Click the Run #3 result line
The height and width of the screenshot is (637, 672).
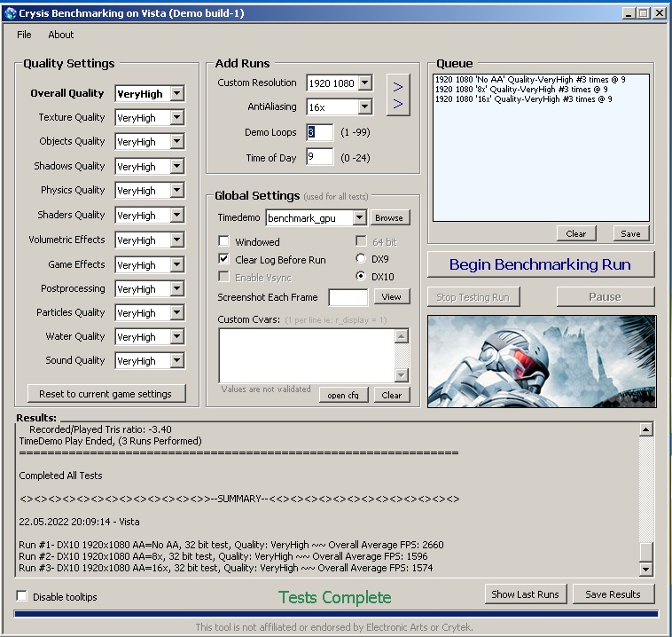[x=226, y=568]
